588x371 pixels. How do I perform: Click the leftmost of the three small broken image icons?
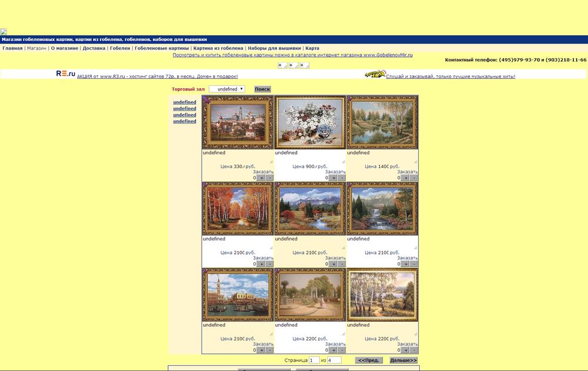coord(282,65)
